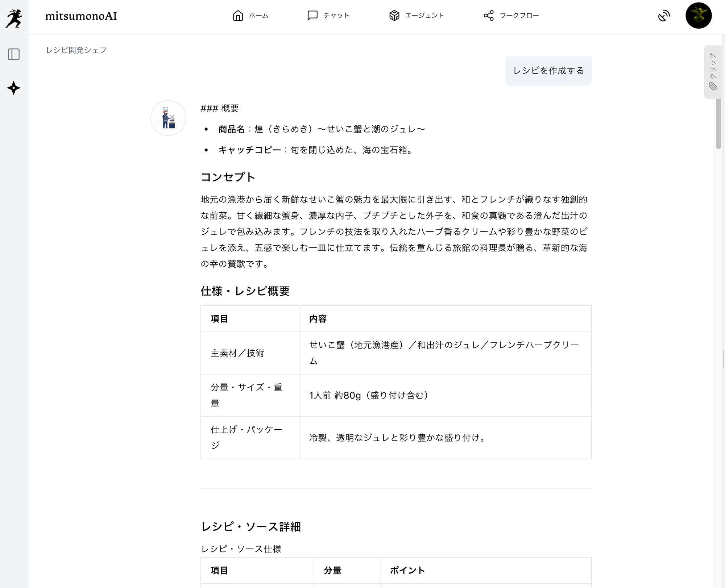Open the ホーム menu item
This screenshot has width=725, height=588.
(258, 16)
